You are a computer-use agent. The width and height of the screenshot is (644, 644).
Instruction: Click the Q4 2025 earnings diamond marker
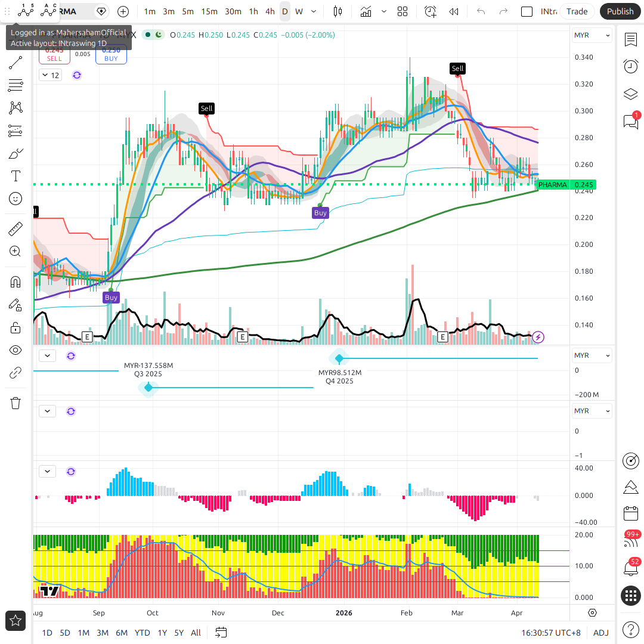click(339, 358)
